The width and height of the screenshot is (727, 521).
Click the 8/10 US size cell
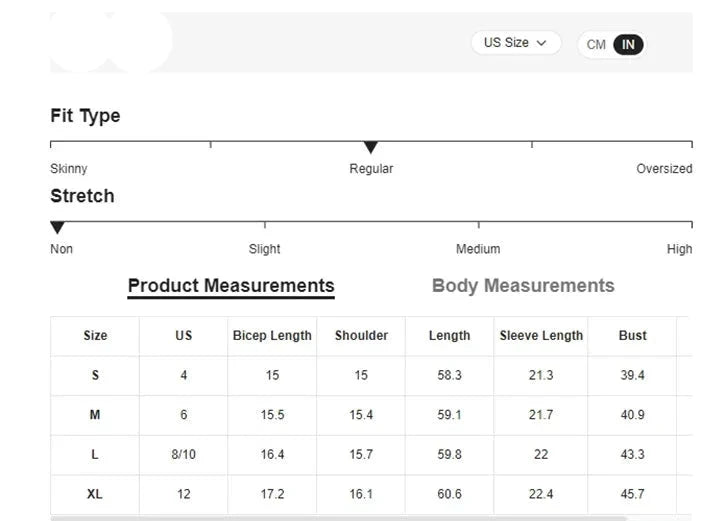tap(184, 454)
